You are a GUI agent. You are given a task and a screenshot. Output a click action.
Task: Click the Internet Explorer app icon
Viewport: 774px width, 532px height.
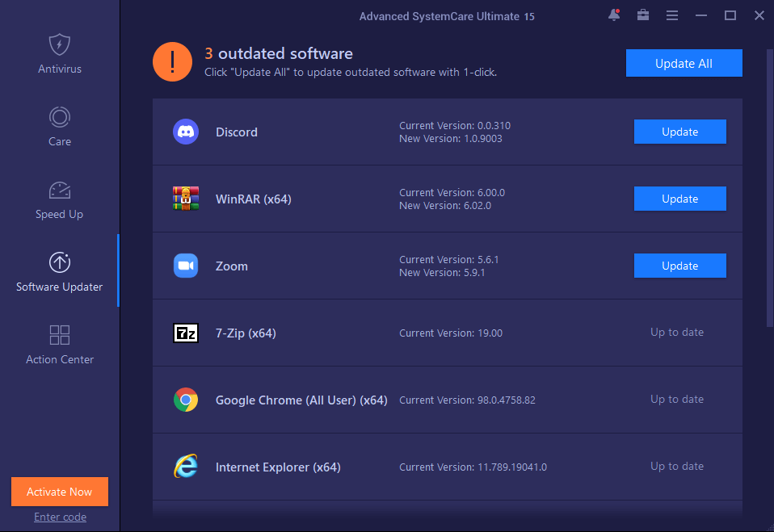coord(186,467)
